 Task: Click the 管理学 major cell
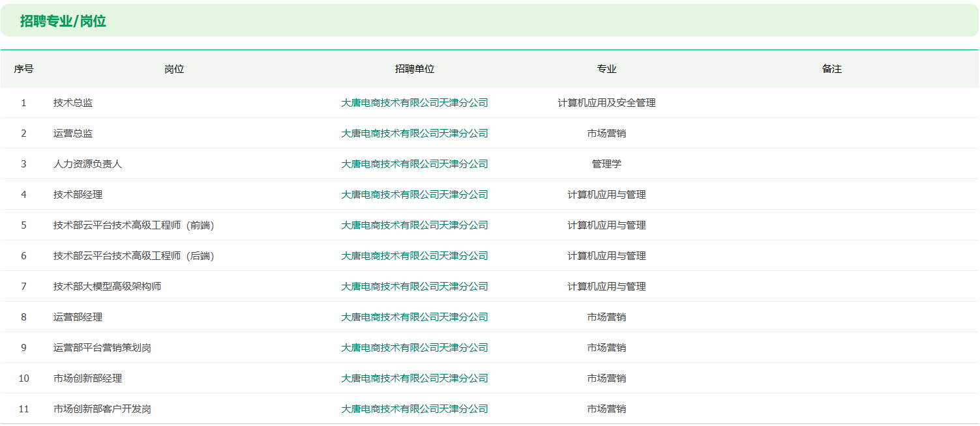[x=607, y=164]
